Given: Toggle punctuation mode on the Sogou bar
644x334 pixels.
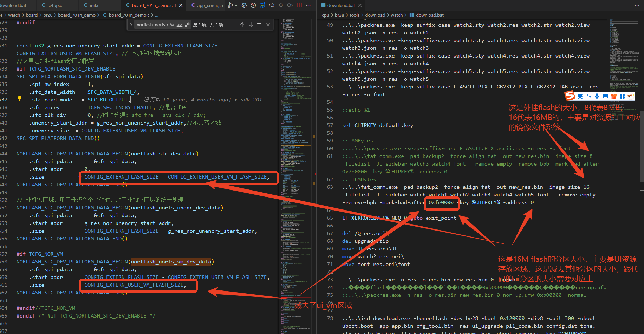Looking at the screenshot, I should [588, 96].
